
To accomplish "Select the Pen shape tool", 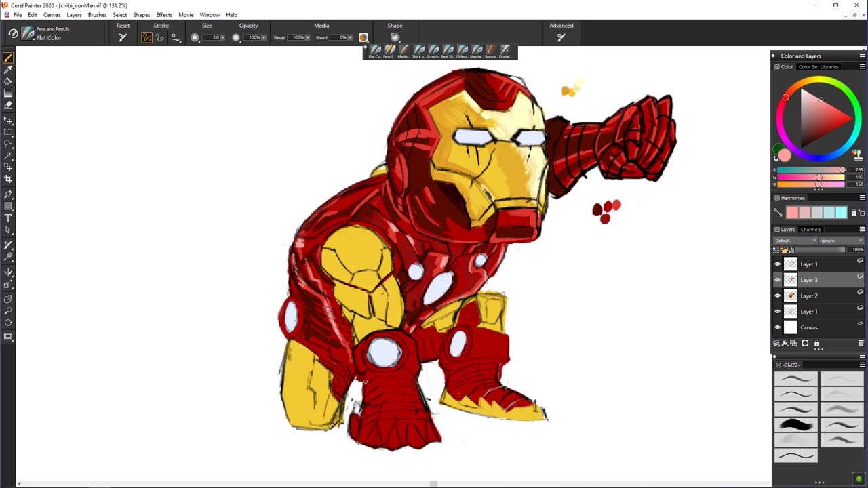I will (x=8, y=195).
